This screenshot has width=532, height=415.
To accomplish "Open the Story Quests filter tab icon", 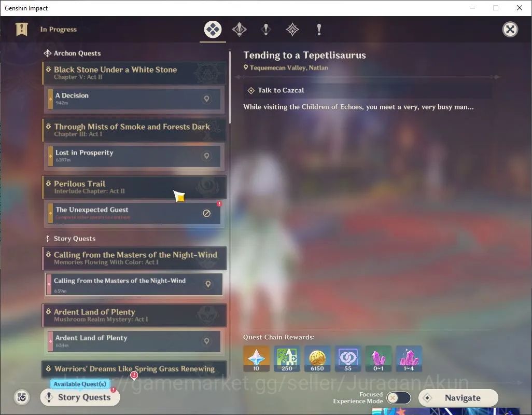I will coord(266,30).
